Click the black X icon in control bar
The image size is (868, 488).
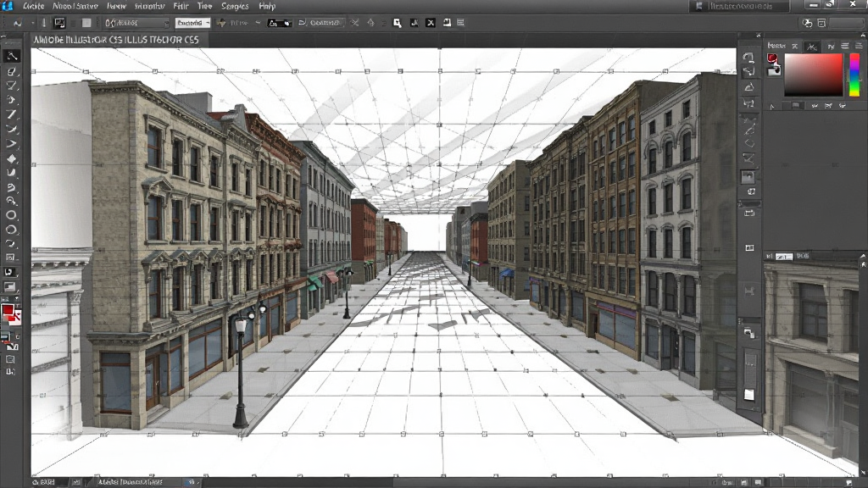pyautogui.click(x=431, y=23)
